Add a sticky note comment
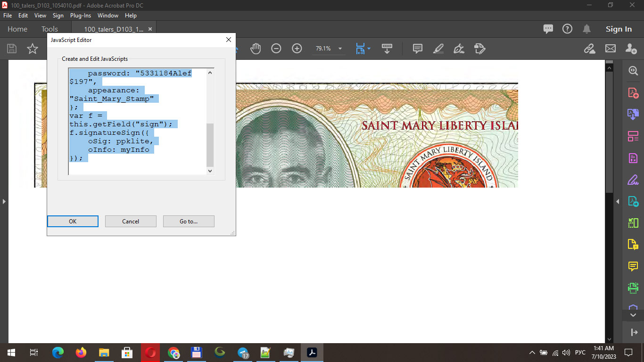The image size is (644, 362). pos(417,49)
